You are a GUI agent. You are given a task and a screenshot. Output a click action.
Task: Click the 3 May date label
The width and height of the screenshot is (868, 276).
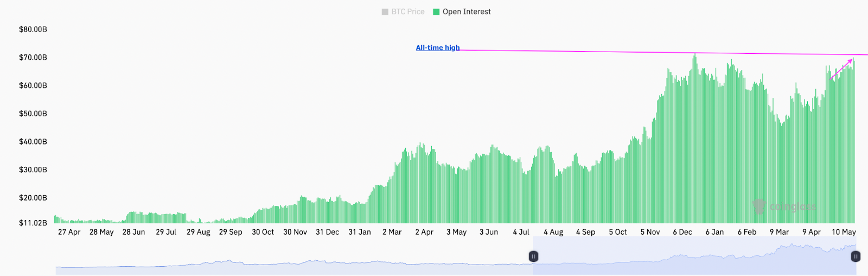[457, 232]
